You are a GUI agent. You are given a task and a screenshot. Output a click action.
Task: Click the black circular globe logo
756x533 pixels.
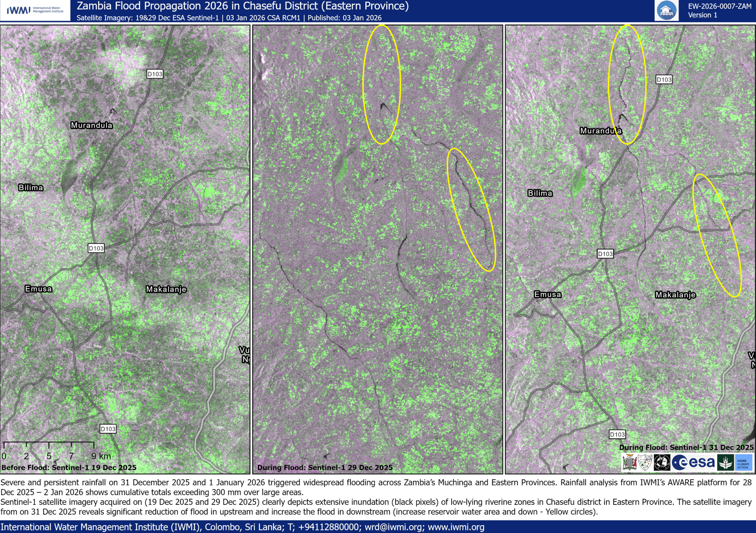click(662, 462)
